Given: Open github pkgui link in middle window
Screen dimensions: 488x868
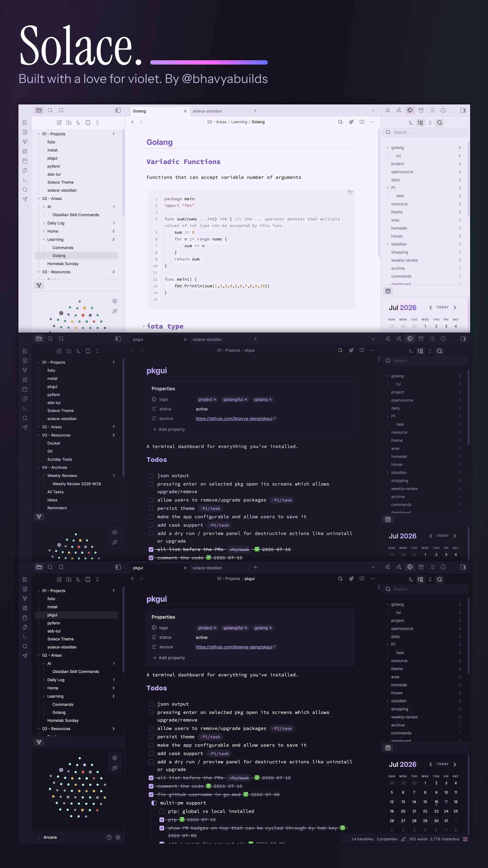Looking at the screenshot, I should [234, 418].
